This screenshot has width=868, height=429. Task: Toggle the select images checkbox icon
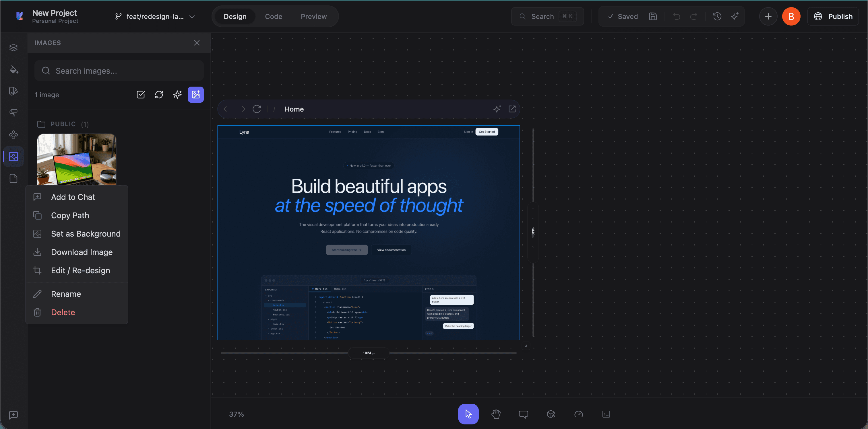141,95
